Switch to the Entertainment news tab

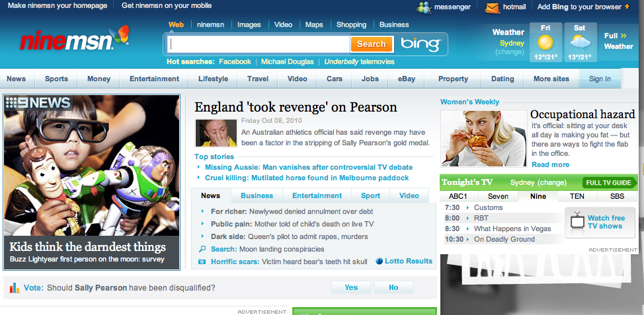point(317,195)
